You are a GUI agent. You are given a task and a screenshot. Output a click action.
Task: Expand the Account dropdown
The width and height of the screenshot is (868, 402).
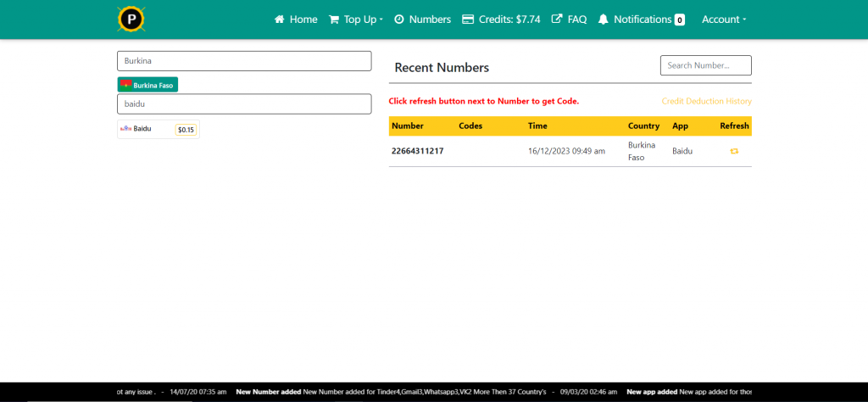[x=724, y=20]
